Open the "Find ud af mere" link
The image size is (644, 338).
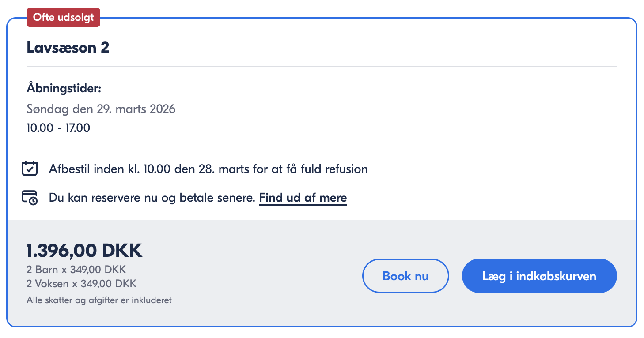coord(303,198)
